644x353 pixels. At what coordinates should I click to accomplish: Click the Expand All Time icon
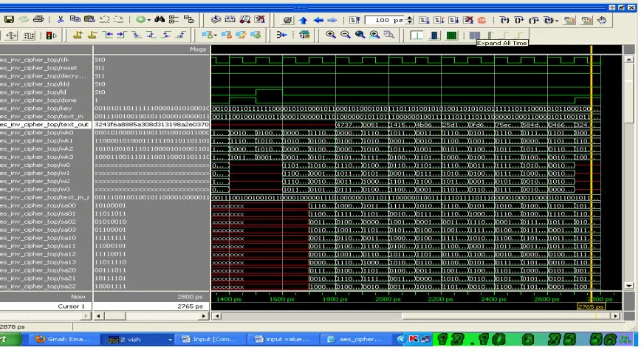tap(475, 35)
